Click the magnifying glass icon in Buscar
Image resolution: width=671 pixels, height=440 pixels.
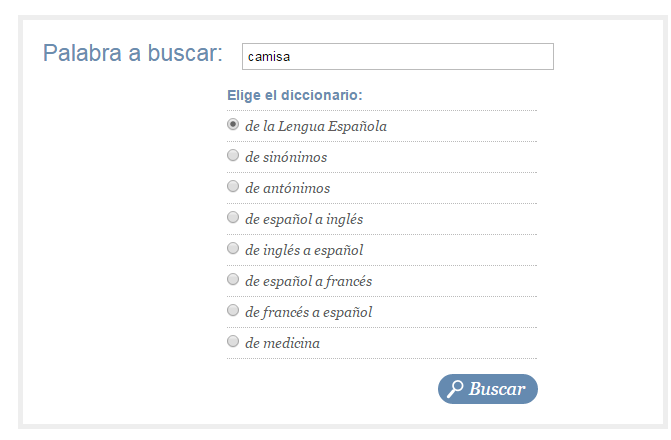455,389
